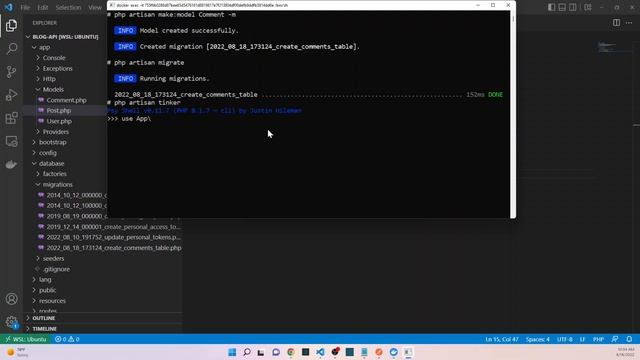This screenshot has height=360, width=640.
Task: Click the terminal window vertical scrollbar
Action: [513, 114]
